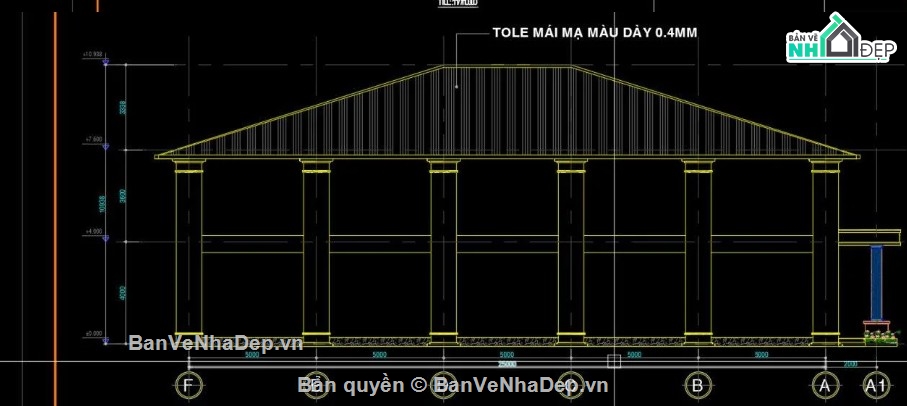Click the 2000 dimension text
Image resolution: width=907 pixels, height=406 pixels.
coord(851,364)
